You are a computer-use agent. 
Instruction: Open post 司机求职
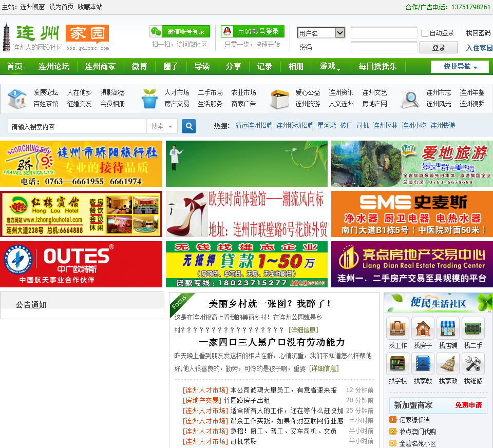click(243, 441)
